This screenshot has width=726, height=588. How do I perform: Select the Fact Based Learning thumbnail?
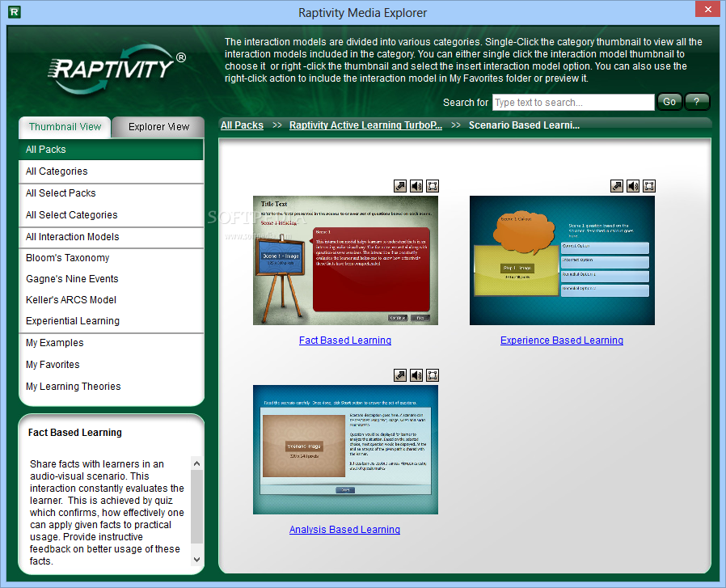[x=345, y=260]
